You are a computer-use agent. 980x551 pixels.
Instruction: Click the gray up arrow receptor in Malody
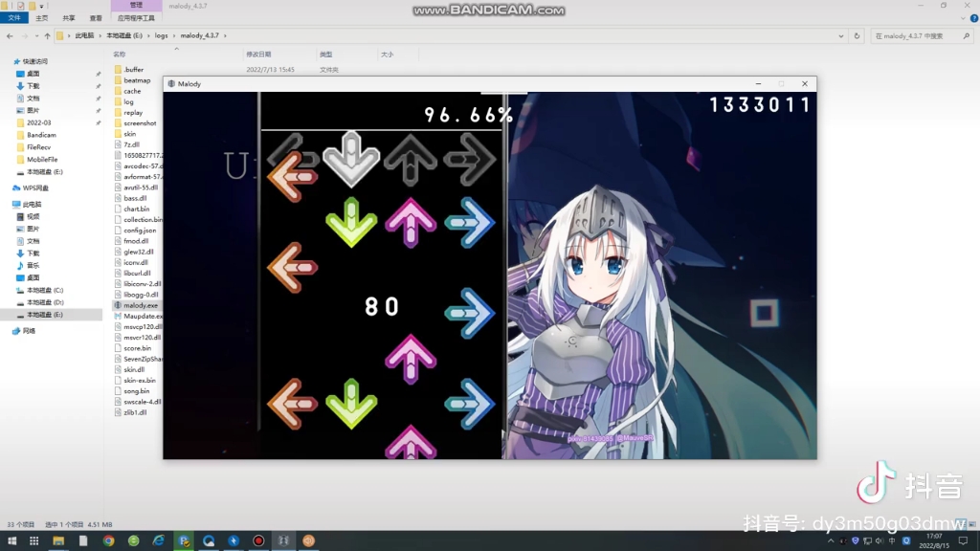pyautogui.click(x=411, y=160)
